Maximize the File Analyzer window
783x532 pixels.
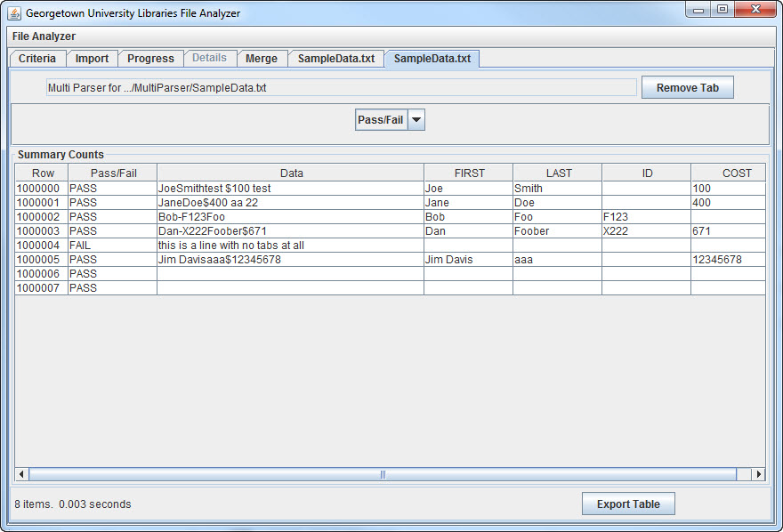coord(722,11)
